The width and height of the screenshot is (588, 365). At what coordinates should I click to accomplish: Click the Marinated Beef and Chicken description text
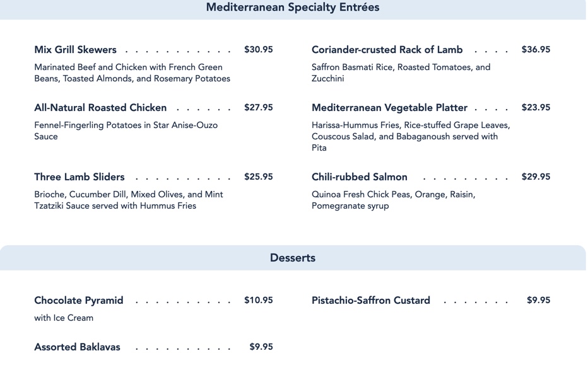click(132, 73)
